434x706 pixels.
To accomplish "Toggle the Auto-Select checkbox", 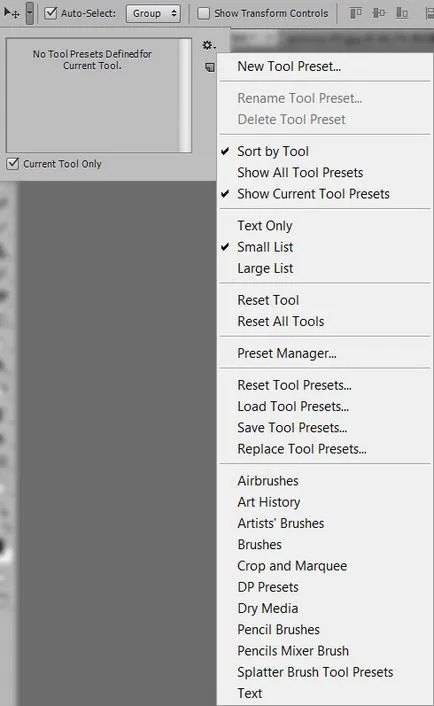I will tap(51, 13).
